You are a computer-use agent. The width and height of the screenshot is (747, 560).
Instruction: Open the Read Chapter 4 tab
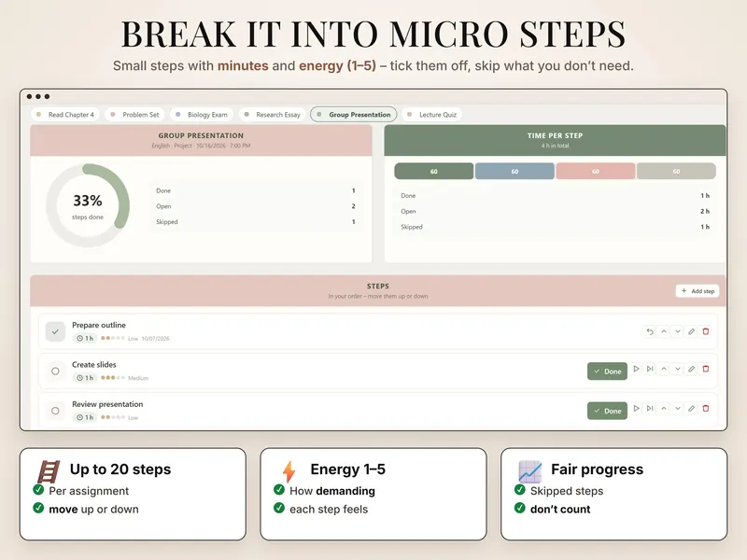point(65,115)
